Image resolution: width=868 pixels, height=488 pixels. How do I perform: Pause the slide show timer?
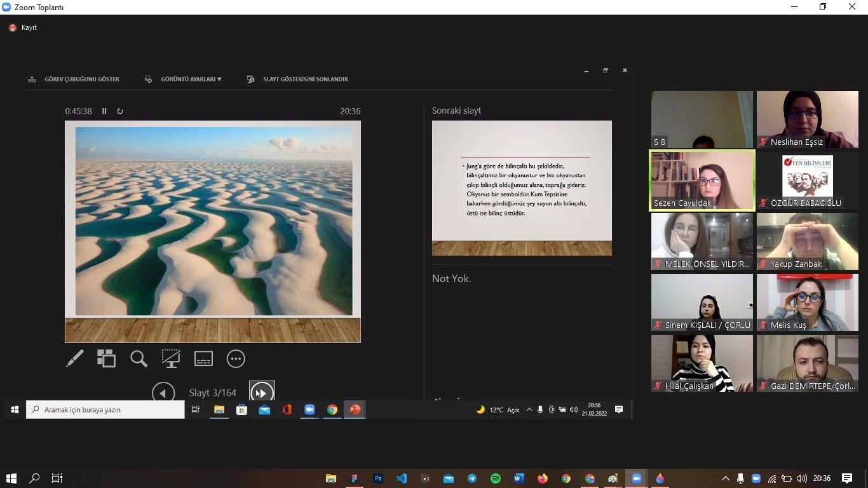coord(105,111)
